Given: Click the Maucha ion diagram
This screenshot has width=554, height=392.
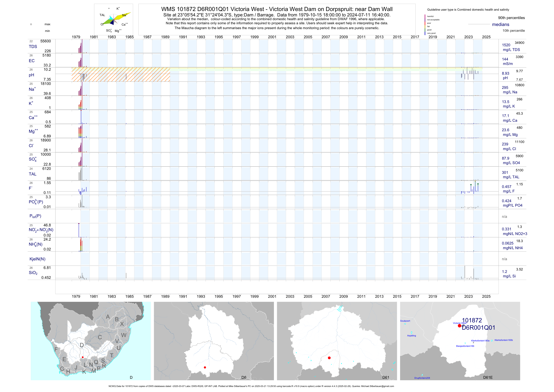Looking at the screenshot, I should (x=113, y=20).
